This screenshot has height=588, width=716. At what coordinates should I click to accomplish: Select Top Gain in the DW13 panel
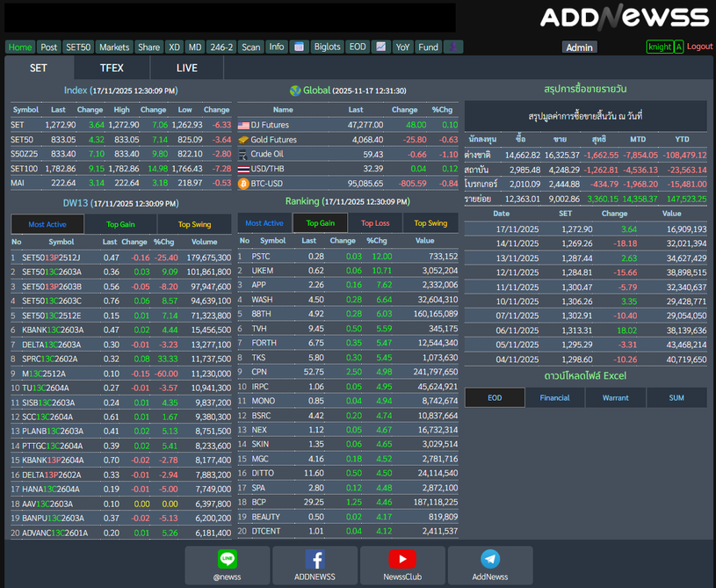pos(120,224)
